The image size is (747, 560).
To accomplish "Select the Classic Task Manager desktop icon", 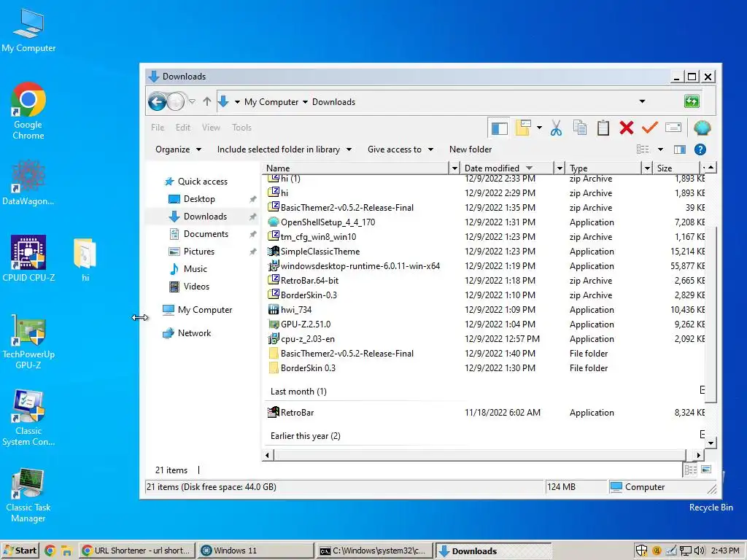I will 28,496.
